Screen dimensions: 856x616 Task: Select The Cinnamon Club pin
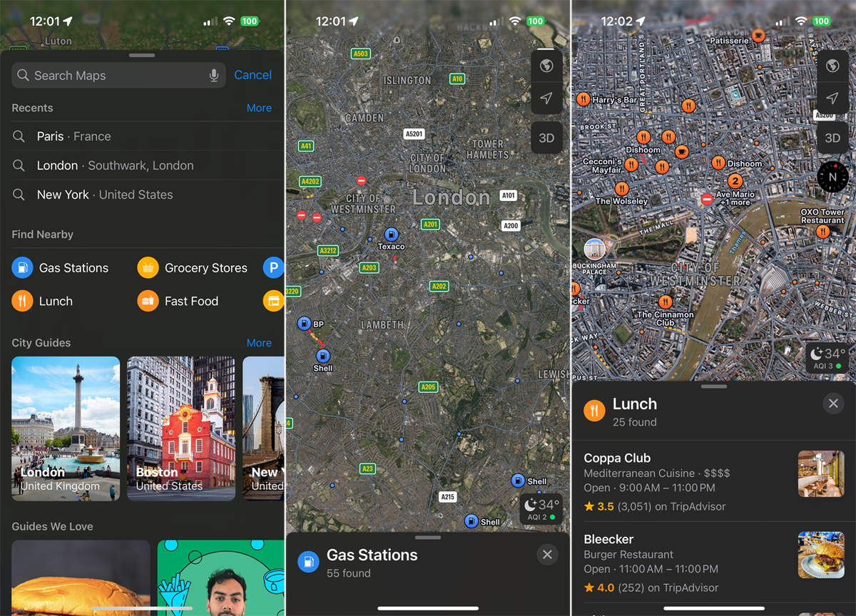666,302
